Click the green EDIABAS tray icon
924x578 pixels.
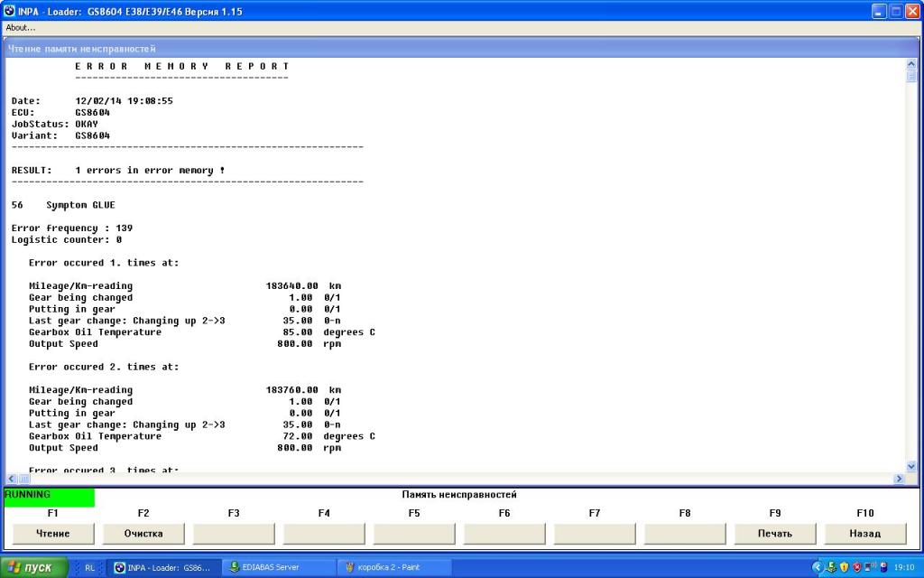[831, 567]
